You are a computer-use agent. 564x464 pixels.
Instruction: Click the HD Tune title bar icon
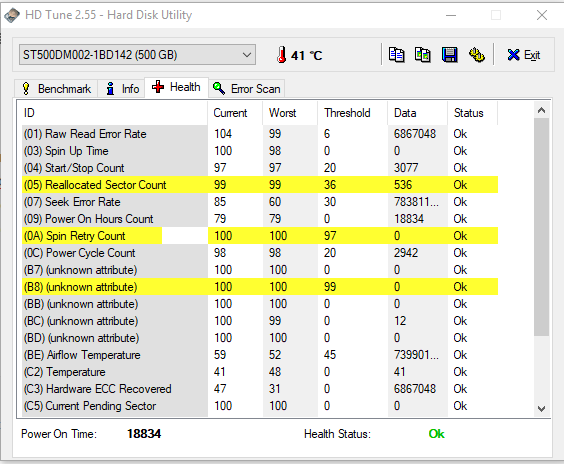click(12, 15)
